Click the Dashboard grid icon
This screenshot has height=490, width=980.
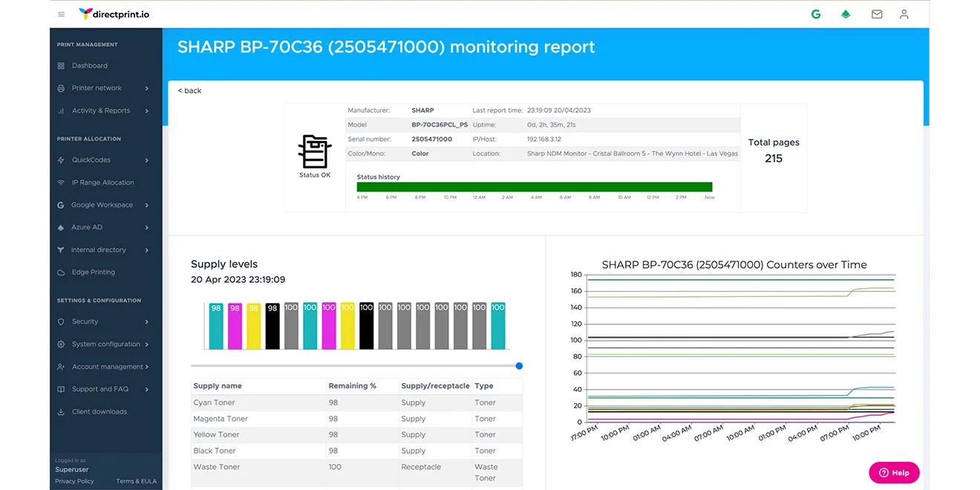61,65
